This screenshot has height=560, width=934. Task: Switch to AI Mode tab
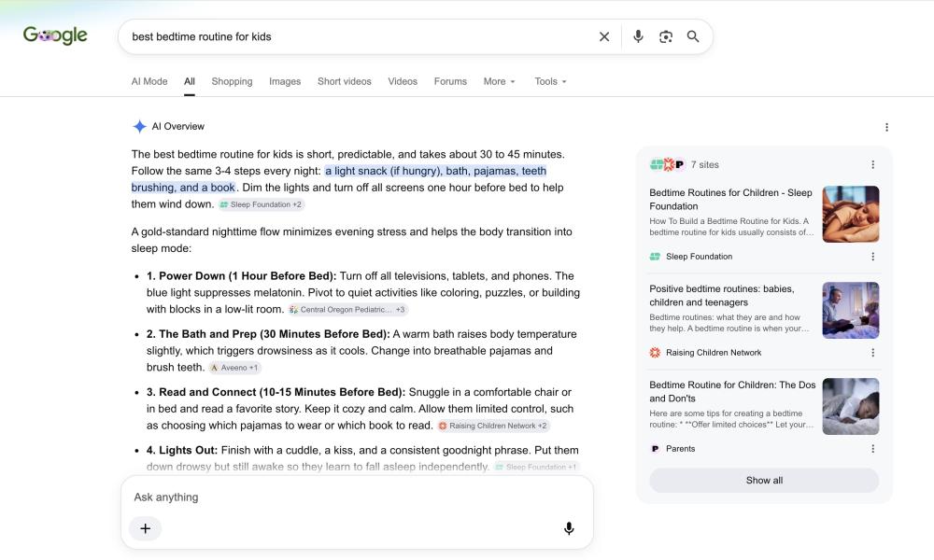click(149, 81)
